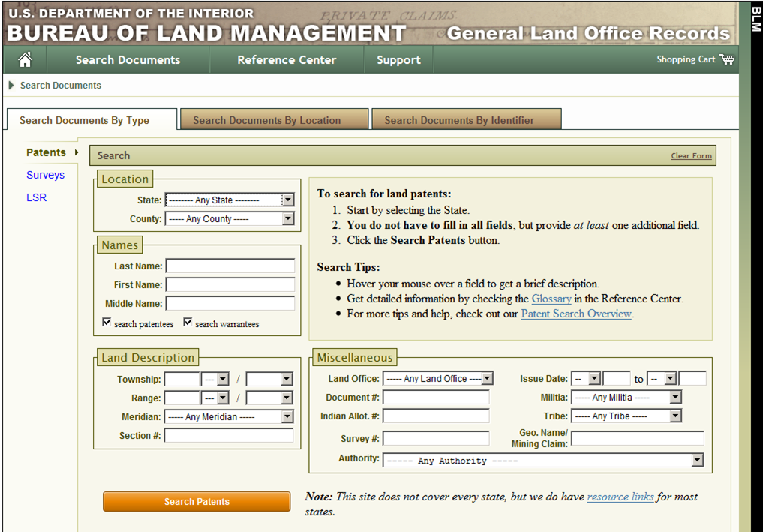Toggle the search patentees checkbox
Screen dimensions: 763x532
107,322
